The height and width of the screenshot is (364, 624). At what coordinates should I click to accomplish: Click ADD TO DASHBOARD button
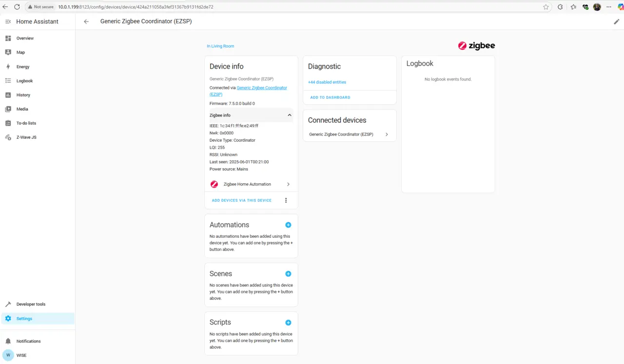(x=330, y=97)
